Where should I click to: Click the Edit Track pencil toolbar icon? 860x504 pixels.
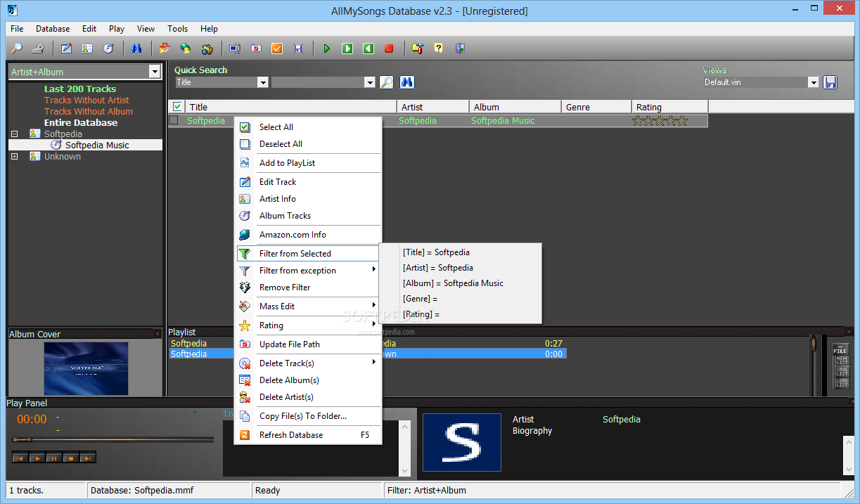coord(67,49)
